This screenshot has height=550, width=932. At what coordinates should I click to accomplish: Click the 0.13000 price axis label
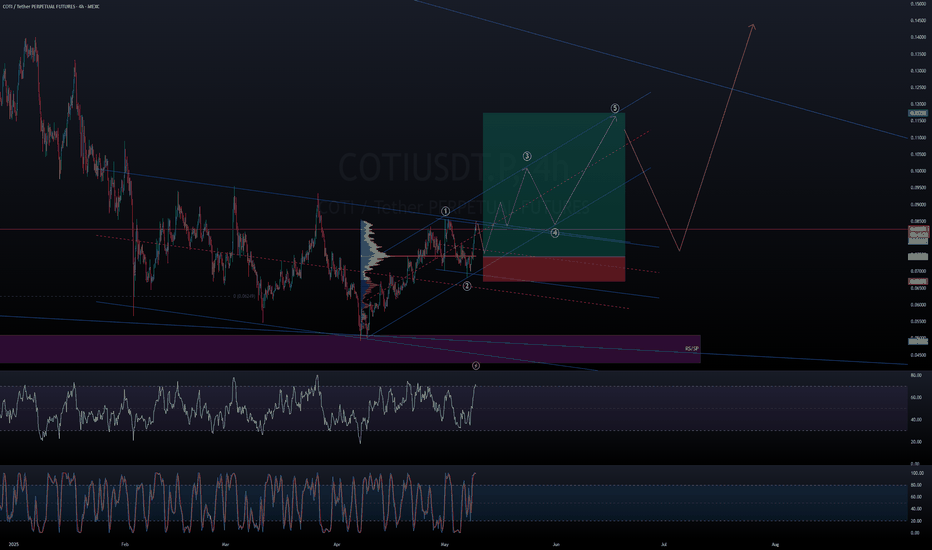[x=918, y=70]
